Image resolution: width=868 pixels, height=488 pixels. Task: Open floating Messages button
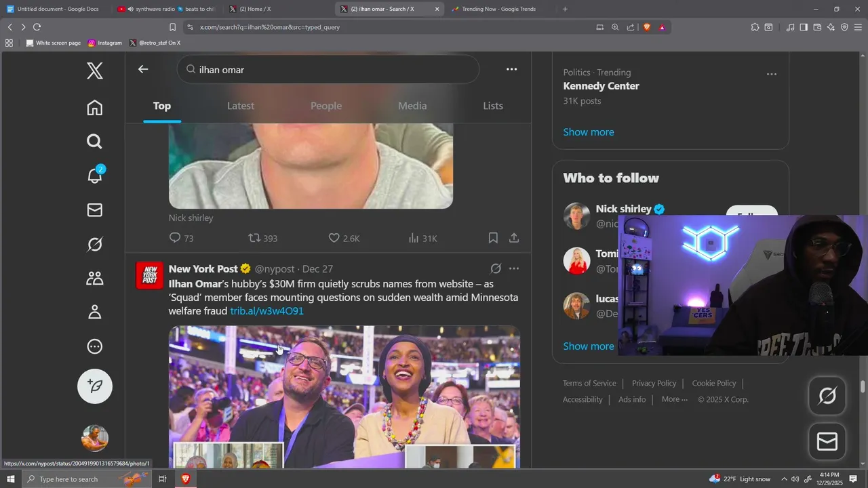pyautogui.click(x=827, y=442)
